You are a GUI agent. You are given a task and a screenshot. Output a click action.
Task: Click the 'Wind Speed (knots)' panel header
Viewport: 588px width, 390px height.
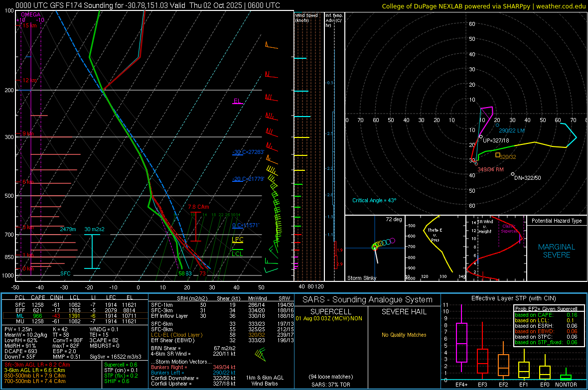306,17
